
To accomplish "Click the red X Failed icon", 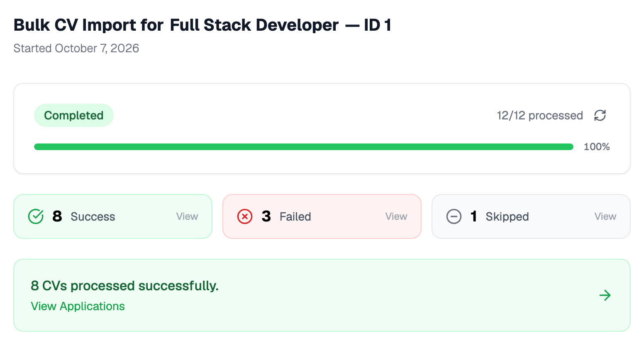I will click(245, 216).
